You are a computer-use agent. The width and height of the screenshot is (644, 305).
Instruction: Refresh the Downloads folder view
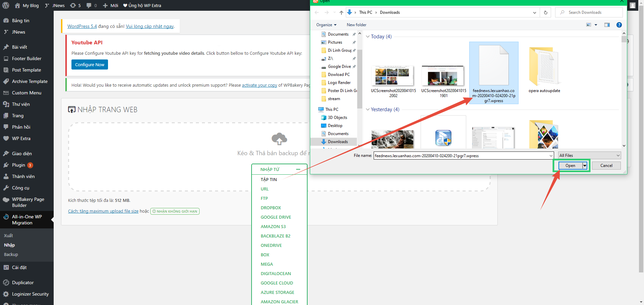click(545, 12)
